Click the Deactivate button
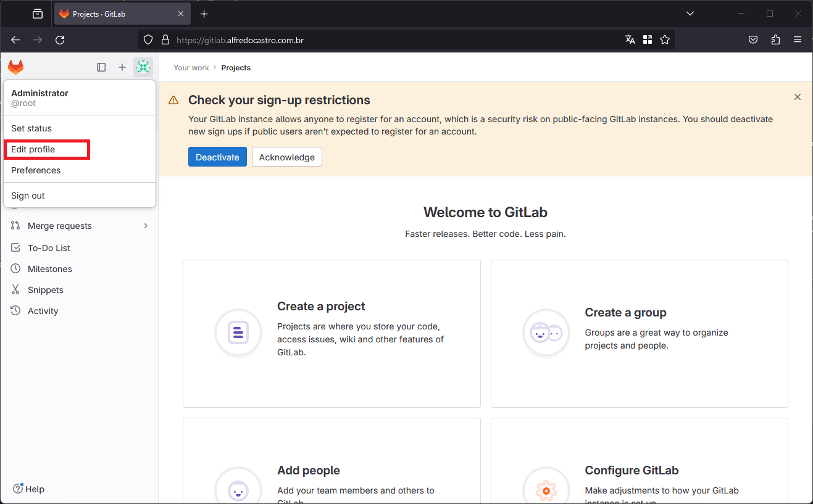This screenshot has height=504, width=813. 217,157
